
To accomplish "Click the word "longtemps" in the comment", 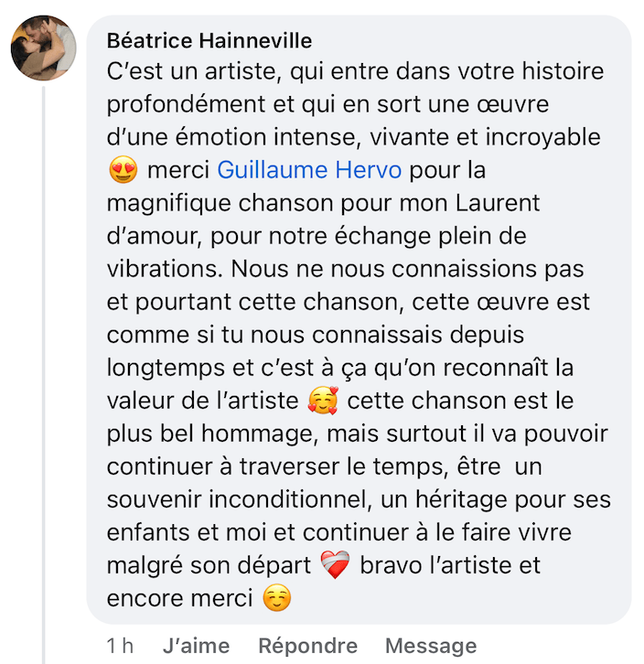I will [162, 368].
